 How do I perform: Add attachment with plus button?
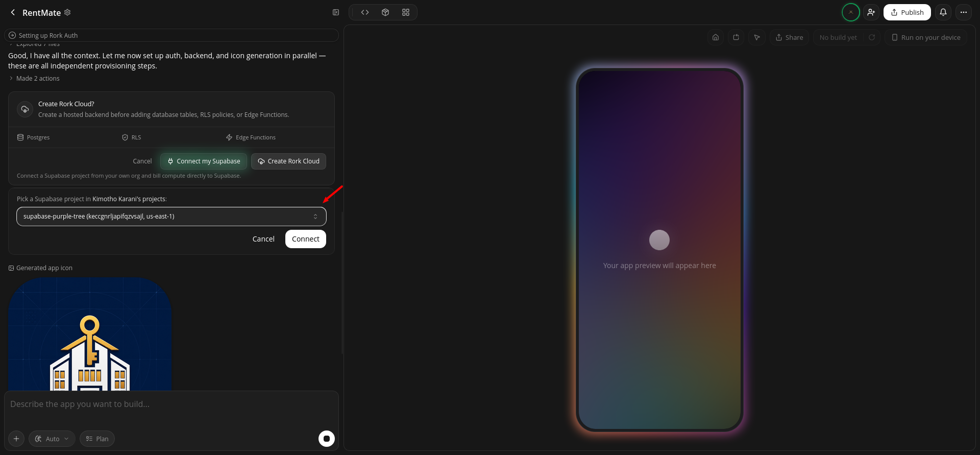coord(16,439)
